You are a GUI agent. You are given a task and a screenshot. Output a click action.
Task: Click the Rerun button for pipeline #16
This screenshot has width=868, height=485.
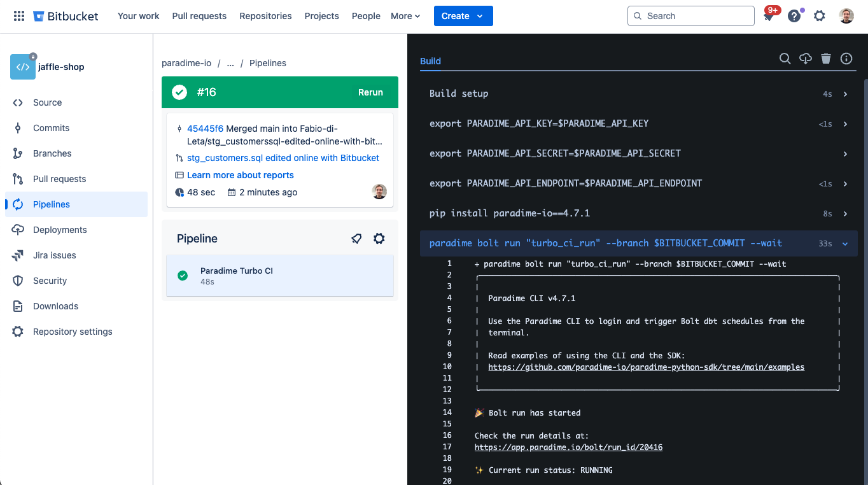coord(370,92)
